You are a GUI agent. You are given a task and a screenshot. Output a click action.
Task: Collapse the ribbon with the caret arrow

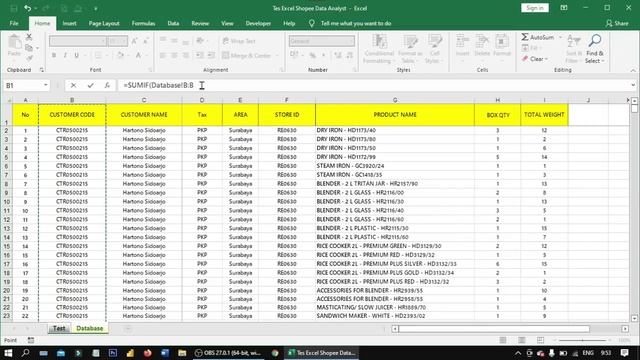click(633, 71)
